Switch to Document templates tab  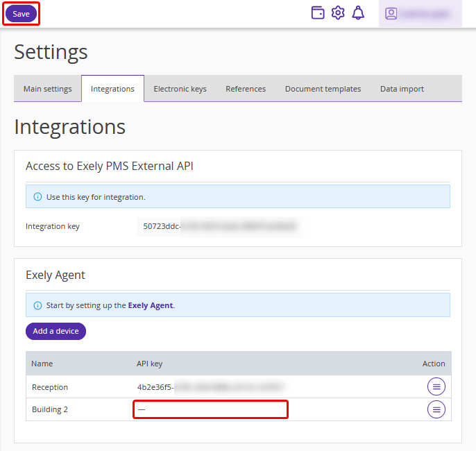323,89
